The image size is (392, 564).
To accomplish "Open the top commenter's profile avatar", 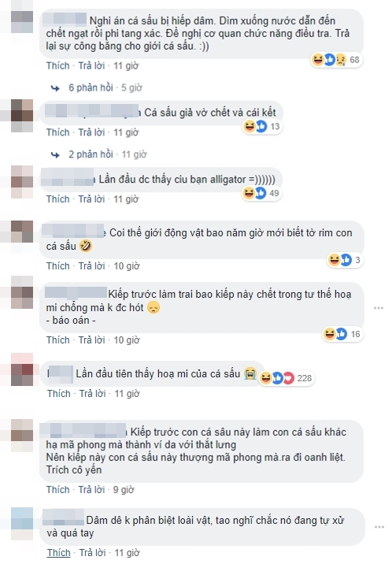I will point(22,21).
